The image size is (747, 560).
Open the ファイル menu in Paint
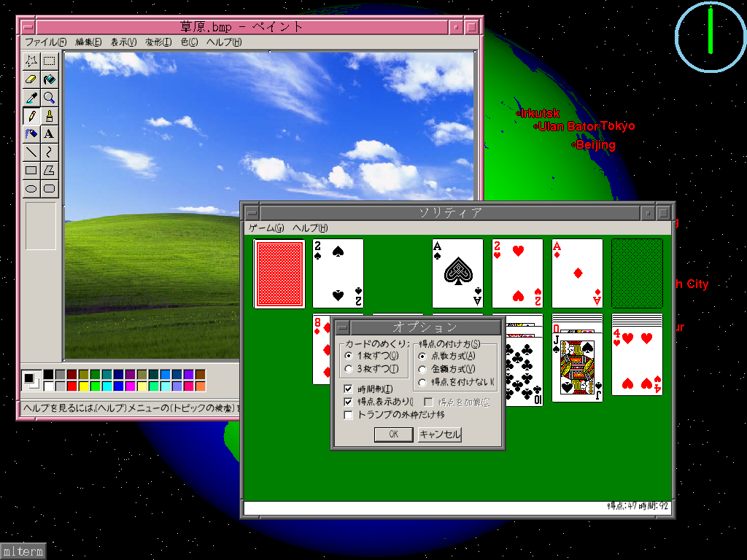tap(46, 42)
